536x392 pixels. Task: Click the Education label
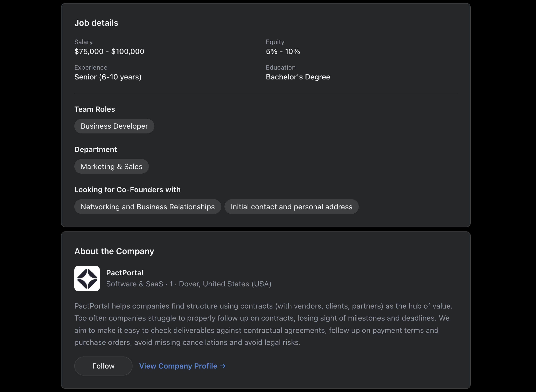pyautogui.click(x=280, y=67)
